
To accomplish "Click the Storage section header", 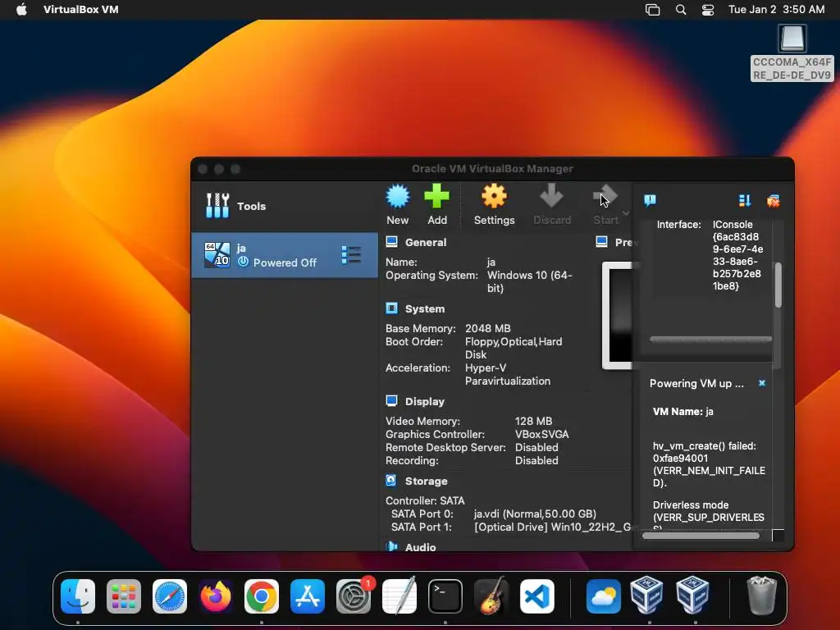I will pos(426,481).
